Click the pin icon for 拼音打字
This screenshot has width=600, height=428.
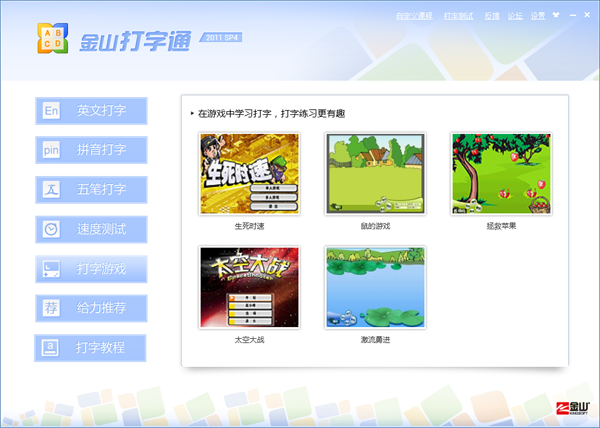click(x=52, y=150)
